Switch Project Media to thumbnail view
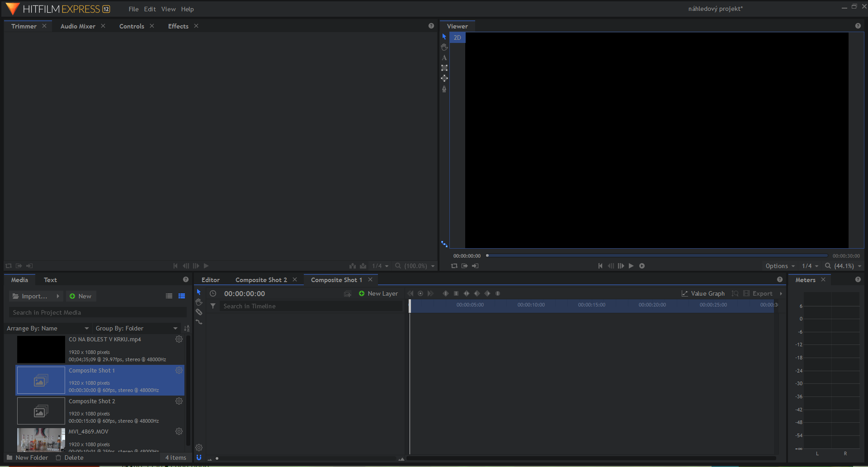868x467 pixels. (x=182, y=296)
